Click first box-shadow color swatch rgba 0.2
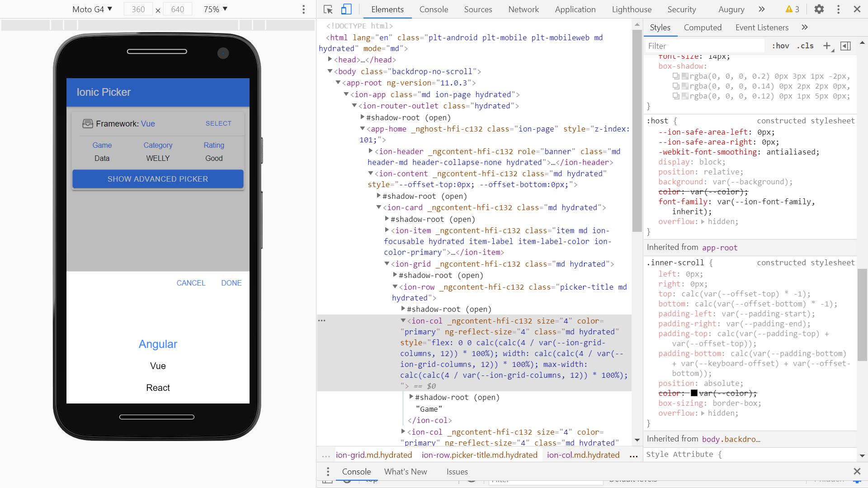868x488 pixels. pos(685,76)
